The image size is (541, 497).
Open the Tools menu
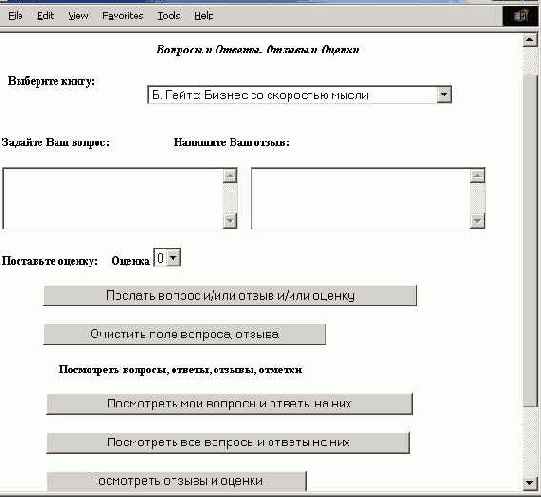pyautogui.click(x=169, y=16)
